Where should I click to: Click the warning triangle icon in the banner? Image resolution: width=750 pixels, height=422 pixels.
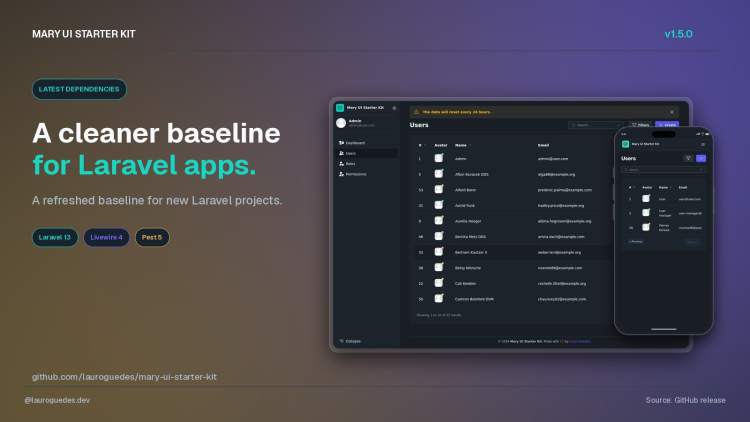point(416,112)
